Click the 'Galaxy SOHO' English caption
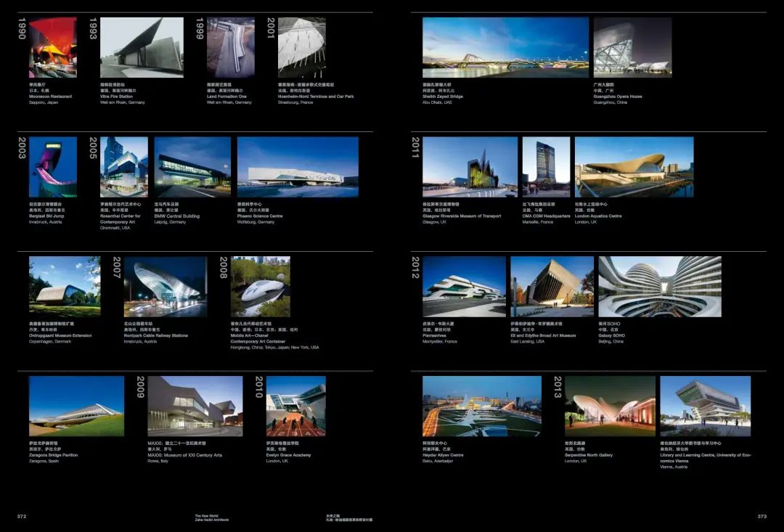The width and height of the screenshot is (784, 532). pyautogui.click(x=611, y=335)
